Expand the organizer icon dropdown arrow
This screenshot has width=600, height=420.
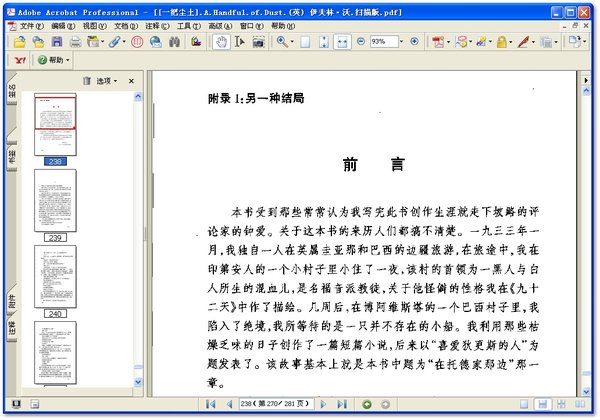102,42
